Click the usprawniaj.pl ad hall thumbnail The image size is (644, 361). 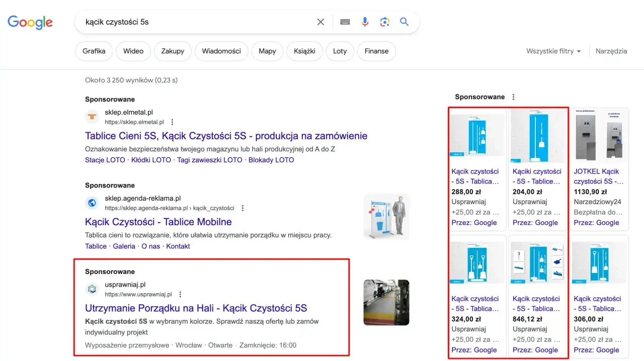coord(386,303)
